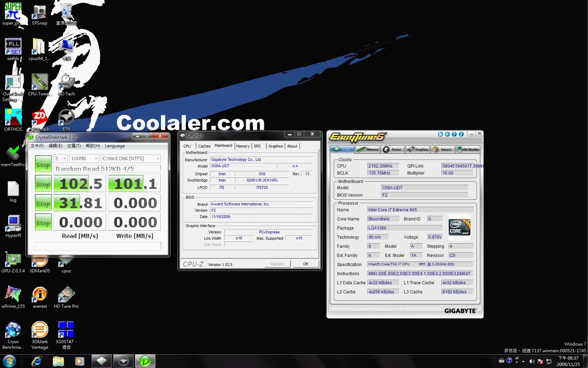Open the test count dropdown showing 5
The width and height of the screenshot is (588, 368).
(60, 159)
